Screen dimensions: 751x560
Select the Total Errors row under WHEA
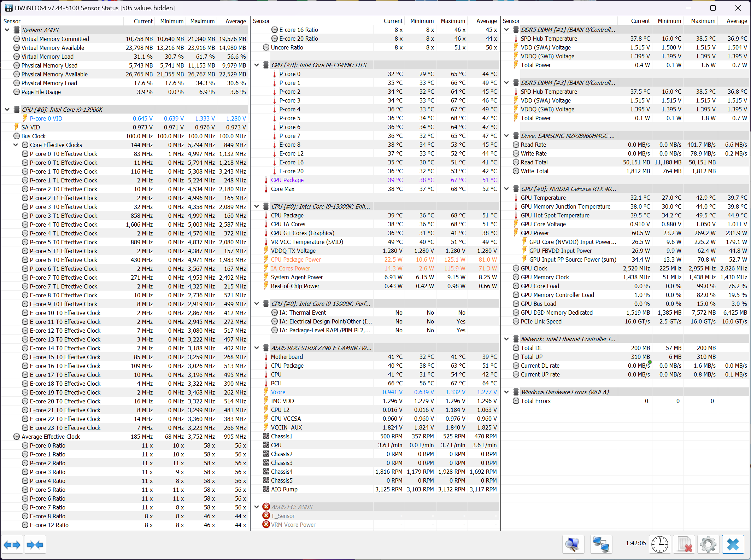(625, 401)
